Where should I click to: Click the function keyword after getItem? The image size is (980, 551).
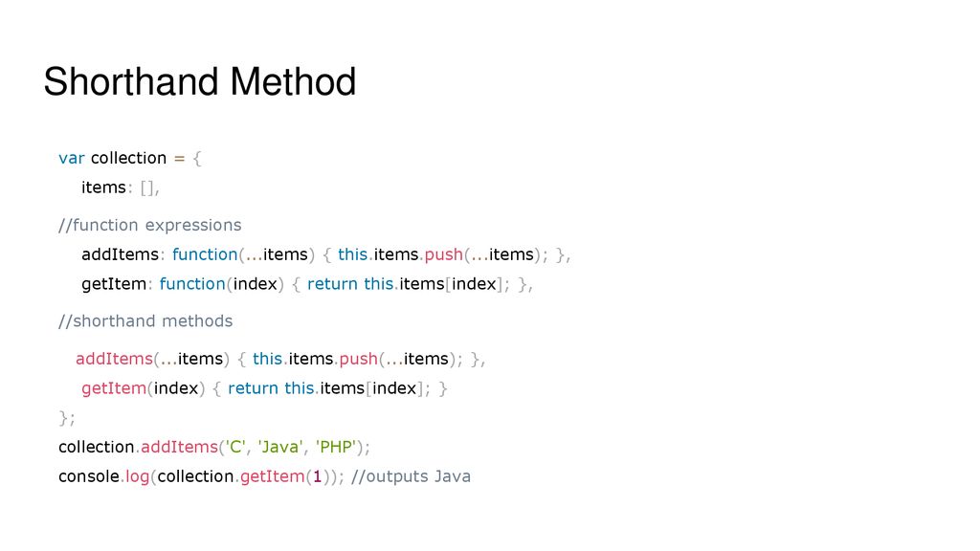coord(192,283)
